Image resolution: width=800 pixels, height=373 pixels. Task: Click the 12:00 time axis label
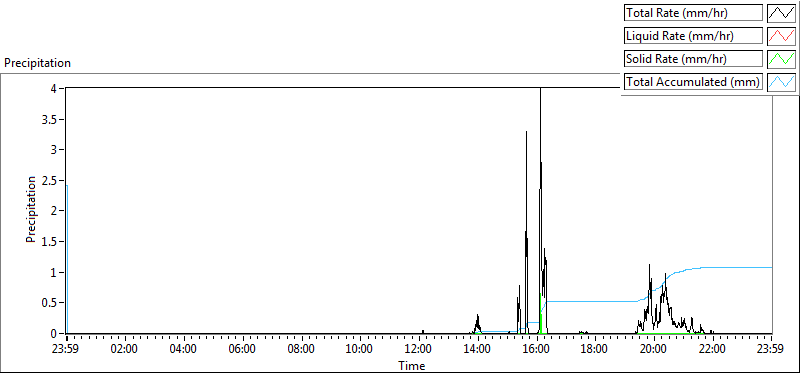pos(419,350)
